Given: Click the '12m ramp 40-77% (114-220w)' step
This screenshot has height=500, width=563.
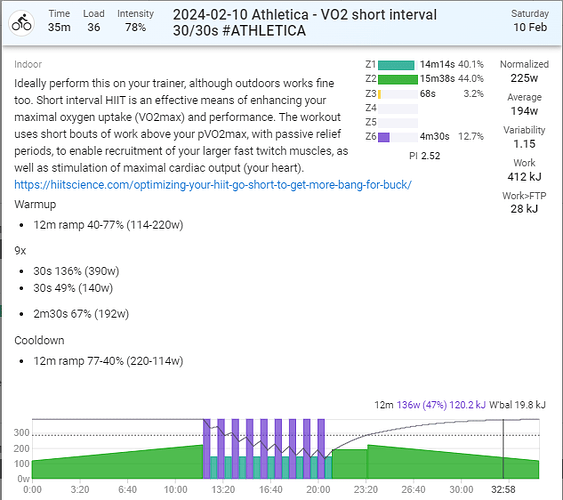Looking at the screenshot, I should click(x=108, y=225).
